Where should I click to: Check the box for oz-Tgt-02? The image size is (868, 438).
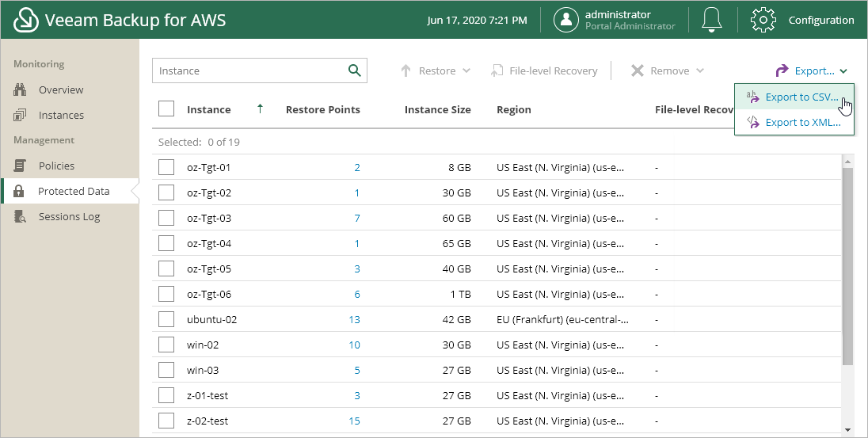[166, 192]
